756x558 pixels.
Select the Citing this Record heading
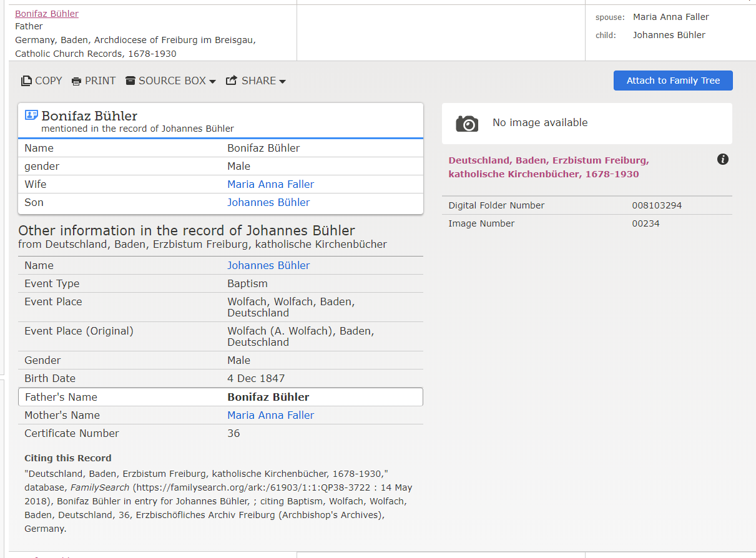point(68,458)
